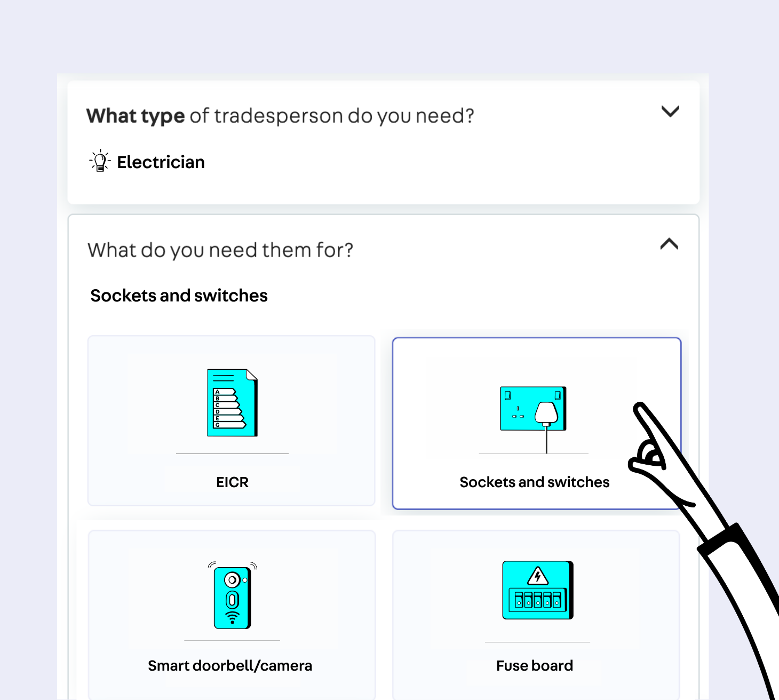The image size is (779, 700).
Task: Collapse 'What do you need them for' chevron
Action: [x=669, y=244]
